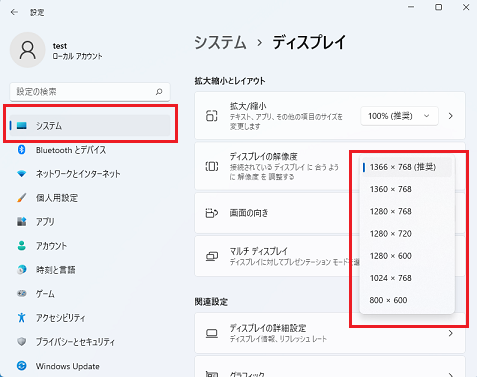Click the ディスプレイ breadcrumb title
Viewport: 477px width, 377px height.
tap(309, 43)
